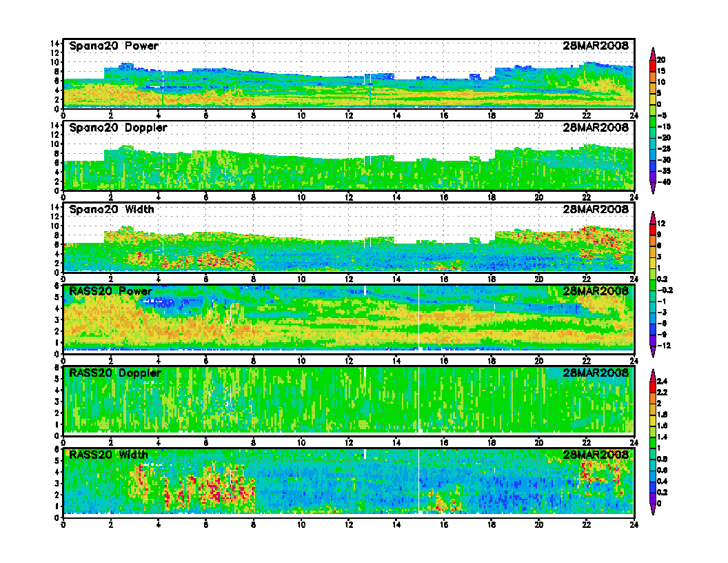Click the 28MAR2008 date in Spano20 Power panel
The image size is (728, 563).
click(596, 46)
